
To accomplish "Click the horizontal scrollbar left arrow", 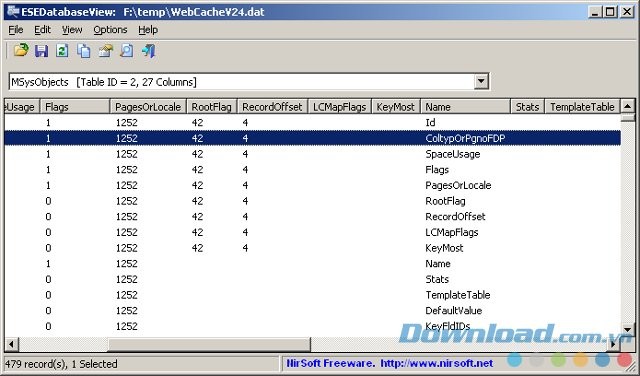I will pyautogui.click(x=11, y=344).
